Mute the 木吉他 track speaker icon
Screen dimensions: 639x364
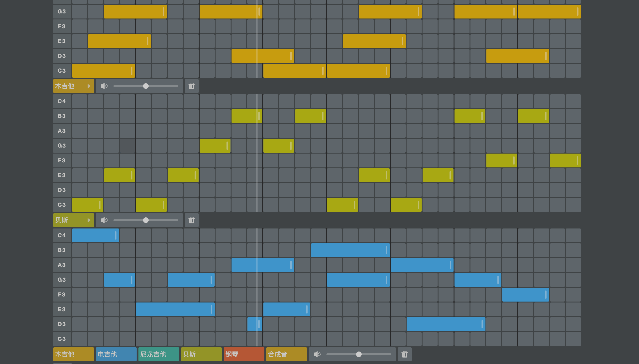click(104, 86)
